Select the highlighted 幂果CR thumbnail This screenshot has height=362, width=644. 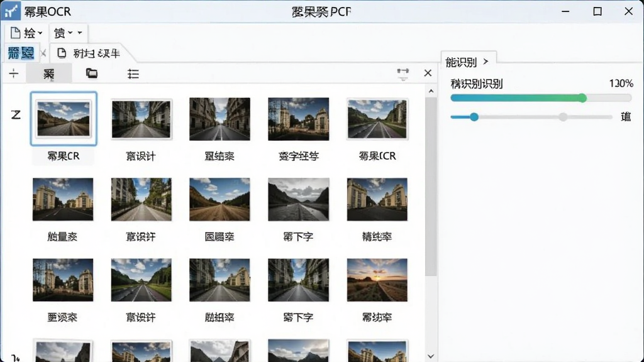tap(64, 119)
